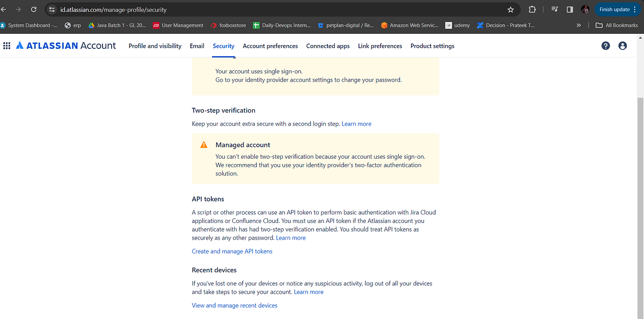Open the Connected apps tab
Image resolution: width=644 pixels, height=319 pixels.
tap(328, 46)
